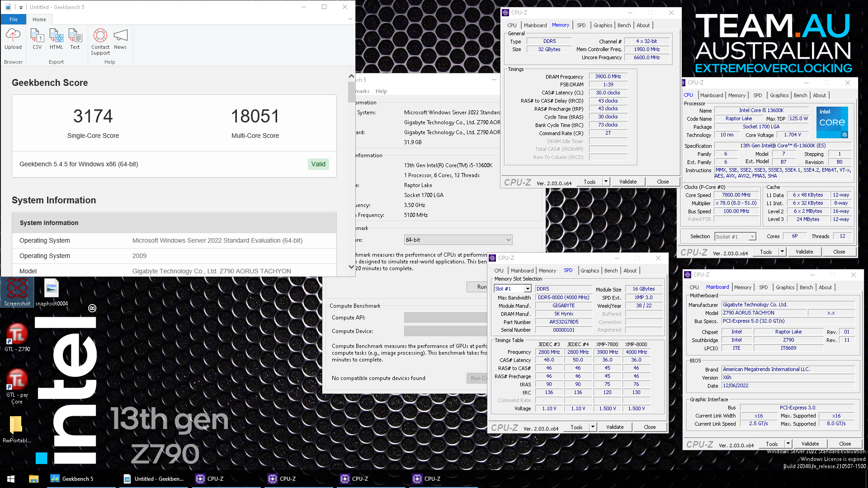Export results as Text
868x488 pixels.
pos(75,39)
